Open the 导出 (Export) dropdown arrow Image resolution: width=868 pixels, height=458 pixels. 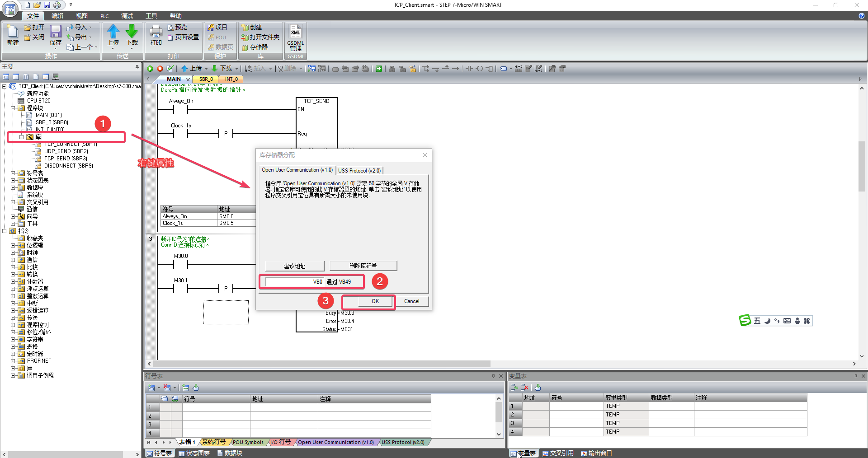(90, 37)
